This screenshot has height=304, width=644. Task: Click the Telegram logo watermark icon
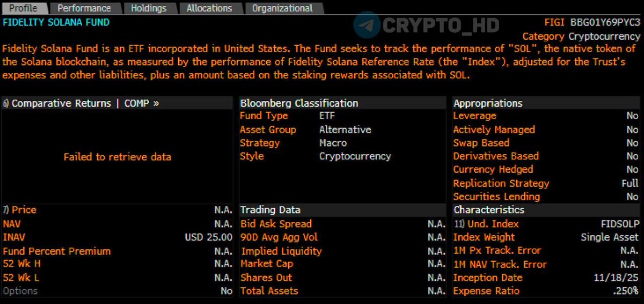tap(367, 25)
